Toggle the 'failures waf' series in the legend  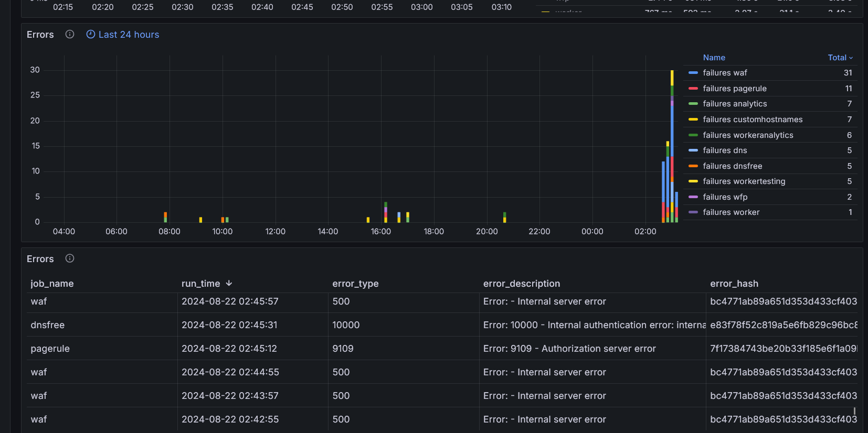click(725, 73)
